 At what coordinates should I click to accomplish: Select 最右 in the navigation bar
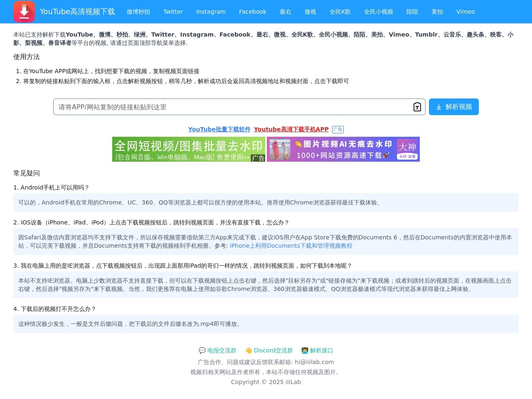[x=286, y=12]
